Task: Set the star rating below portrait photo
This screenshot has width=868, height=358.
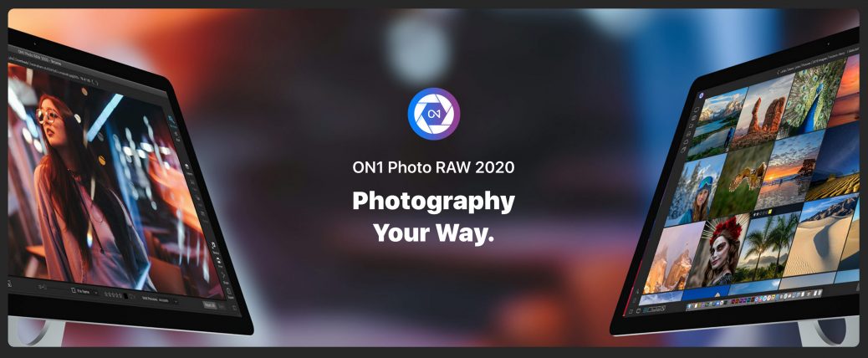Action: tap(114, 294)
